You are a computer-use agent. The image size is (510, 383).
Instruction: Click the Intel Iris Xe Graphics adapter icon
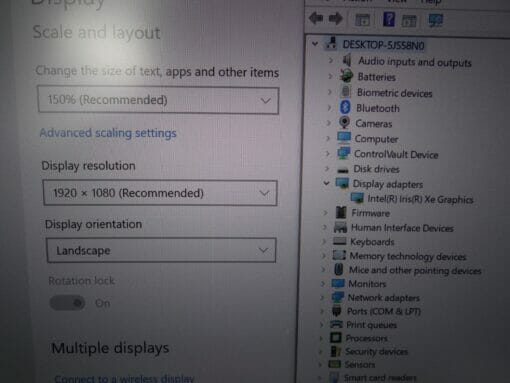tap(357, 198)
